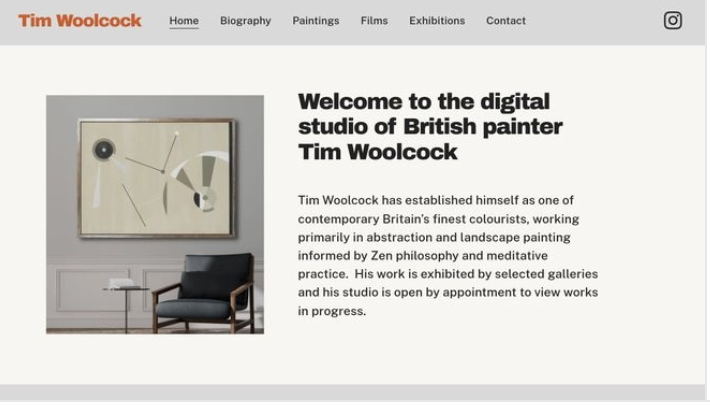
Task: Click the framed abstract painting in the photo
Action: tap(157, 178)
